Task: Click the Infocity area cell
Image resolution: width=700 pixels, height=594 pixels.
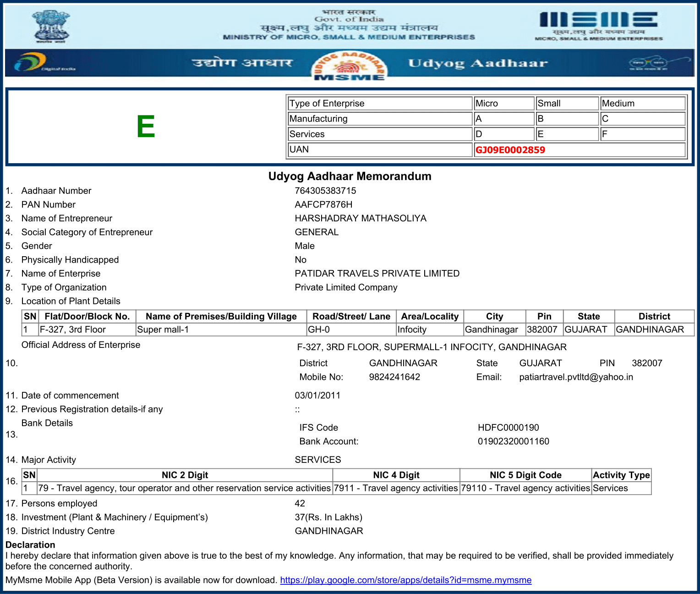Action: tap(430, 330)
